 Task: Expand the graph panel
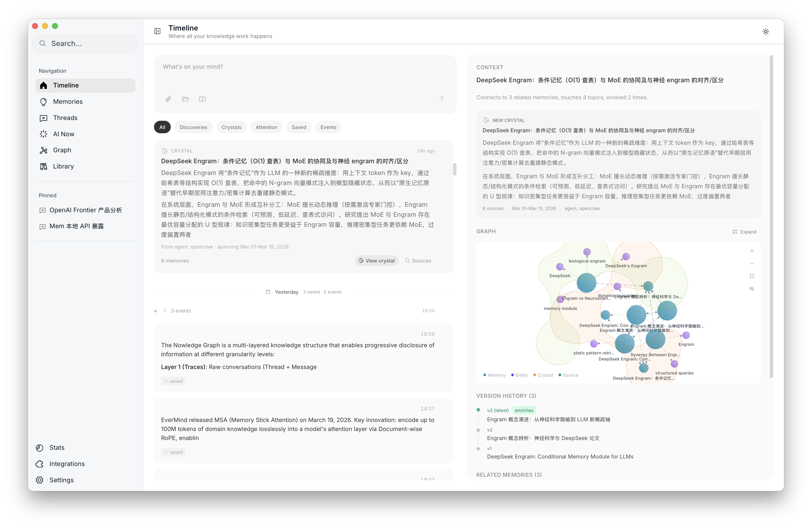tap(744, 232)
